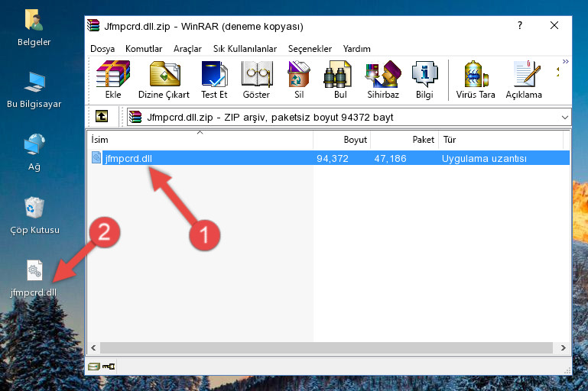Click the password key status icon

(x=109, y=367)
